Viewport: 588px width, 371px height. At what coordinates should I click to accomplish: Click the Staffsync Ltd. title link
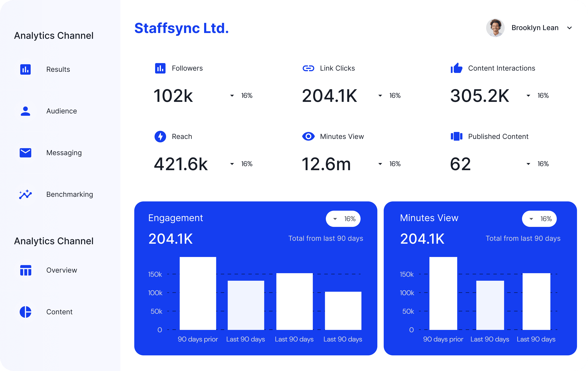pos(181,28)
